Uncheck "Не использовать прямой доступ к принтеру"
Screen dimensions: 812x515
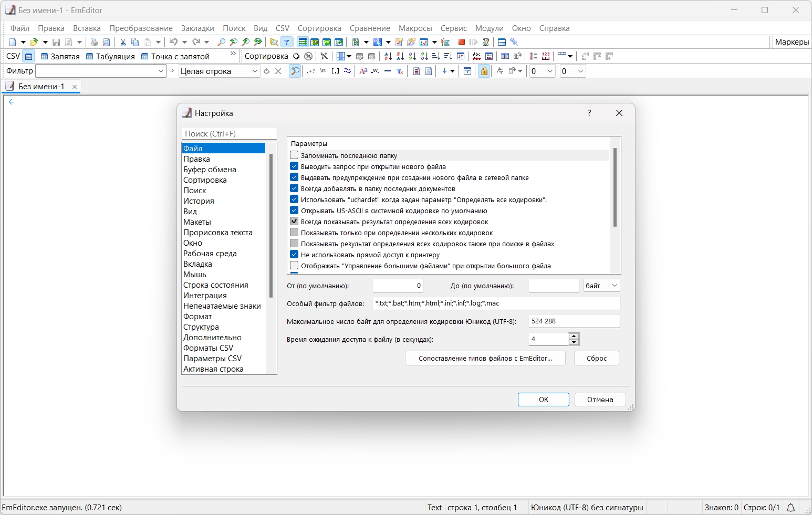tap(294, 255)
